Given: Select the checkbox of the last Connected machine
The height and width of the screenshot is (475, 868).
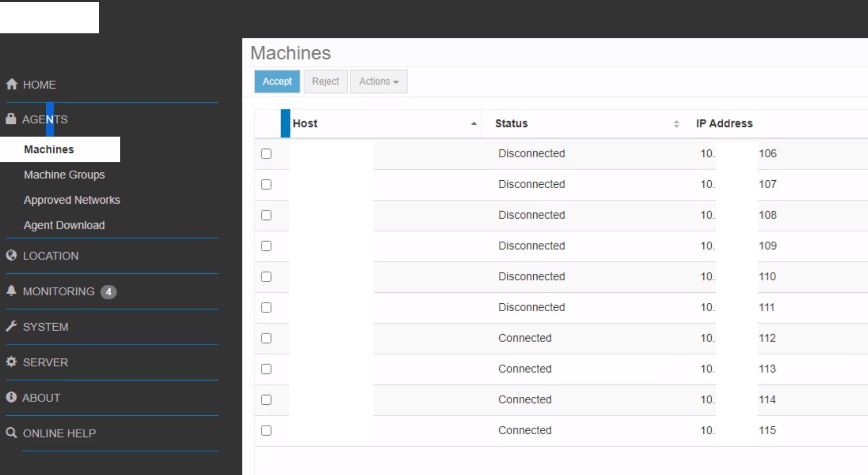Looking at the screenshot, I should pyautogui.click(x=266, y=431).
